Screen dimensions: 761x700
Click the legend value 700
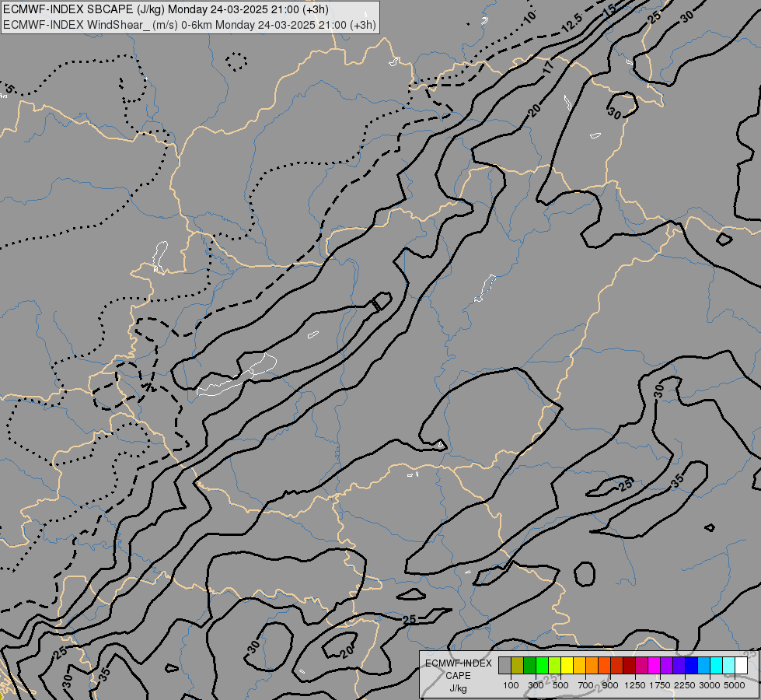(x=586, y=685)
